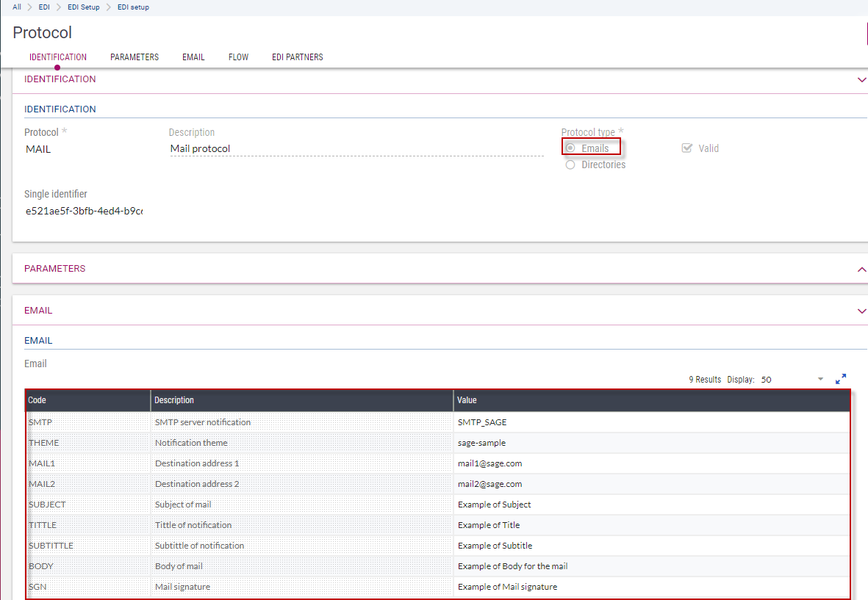Expand the Email grid to full screen
The width and height of the screenshot is (868, 600).
coord(841,379)
